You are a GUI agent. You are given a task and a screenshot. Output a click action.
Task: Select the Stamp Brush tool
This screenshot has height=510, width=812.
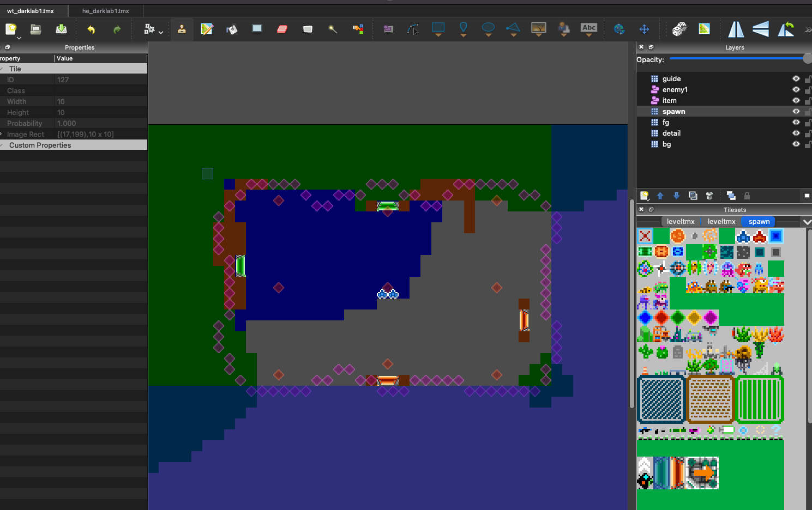pyautogui.click(x=182, y=29)
